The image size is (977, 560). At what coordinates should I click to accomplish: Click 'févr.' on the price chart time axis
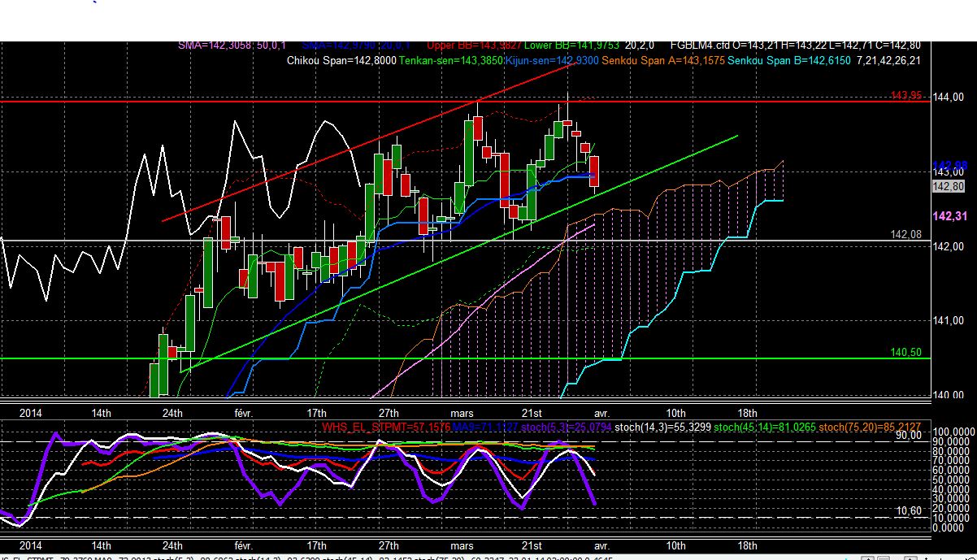(x=244, y=412)
